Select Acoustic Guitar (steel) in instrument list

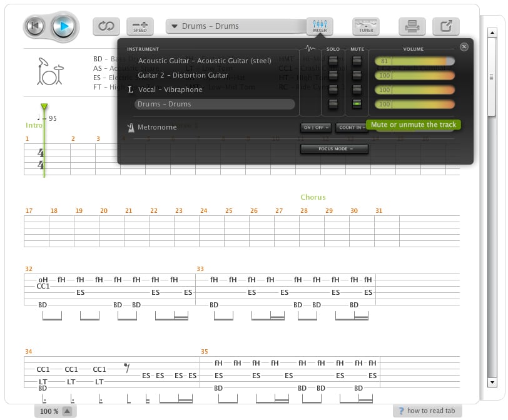[204, 61]
